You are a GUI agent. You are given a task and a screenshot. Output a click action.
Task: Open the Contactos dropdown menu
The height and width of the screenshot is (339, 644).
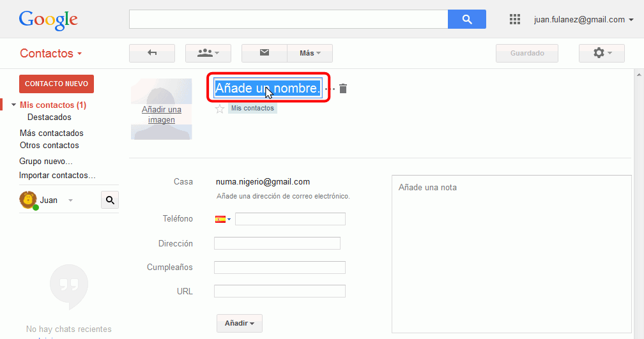[51, 54]
